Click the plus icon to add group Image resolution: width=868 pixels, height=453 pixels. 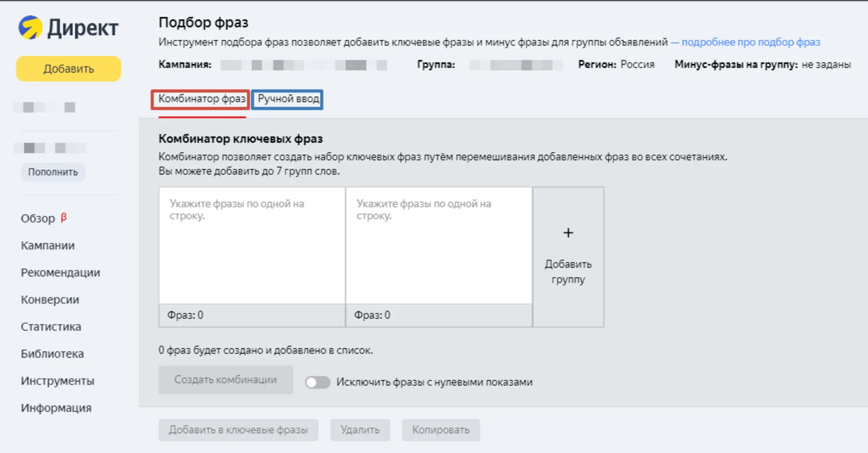tap(568, 233)
